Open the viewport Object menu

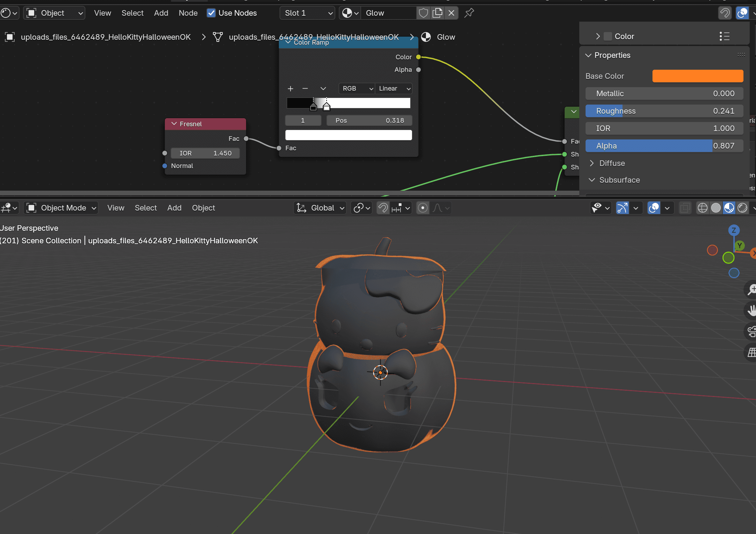203,208
